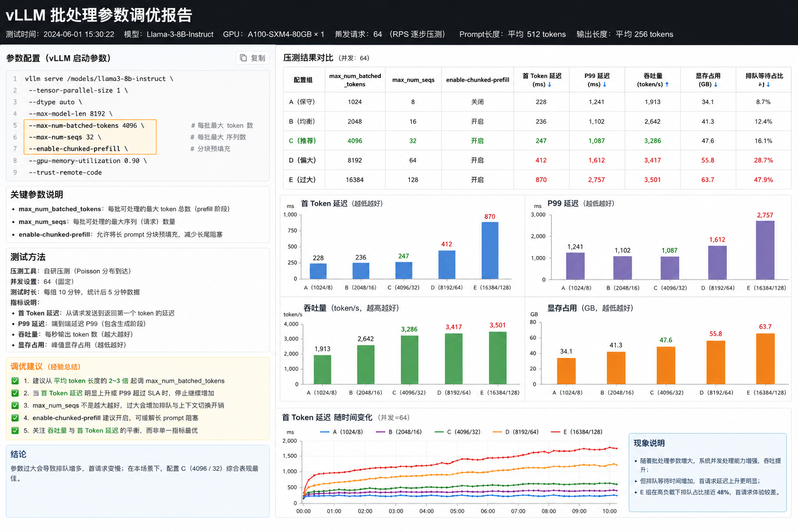Screen dimensions: 798x532
Task: Click the 配置组 column header
Action: pos(303,80)
